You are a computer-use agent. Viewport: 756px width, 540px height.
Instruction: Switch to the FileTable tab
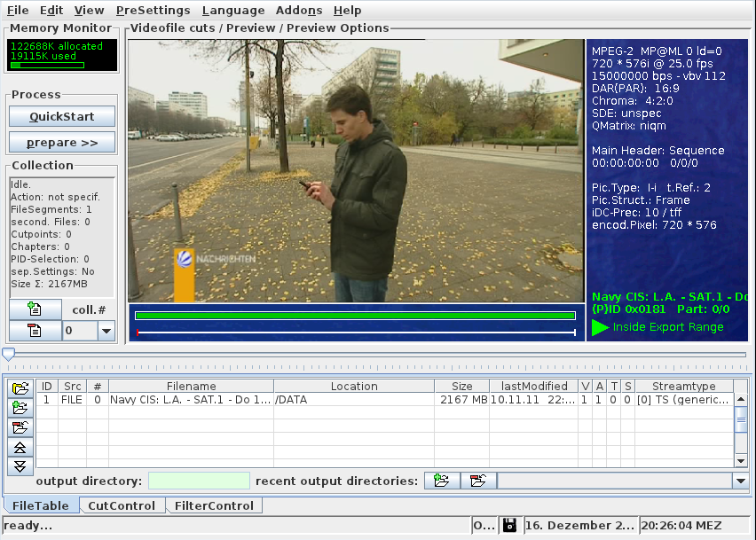click(x=41, y=505)
